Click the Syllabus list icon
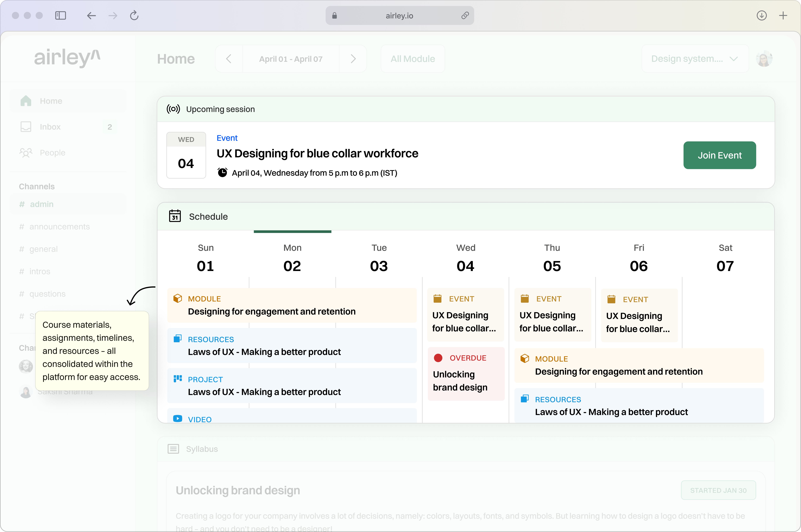 coord(174,449)
